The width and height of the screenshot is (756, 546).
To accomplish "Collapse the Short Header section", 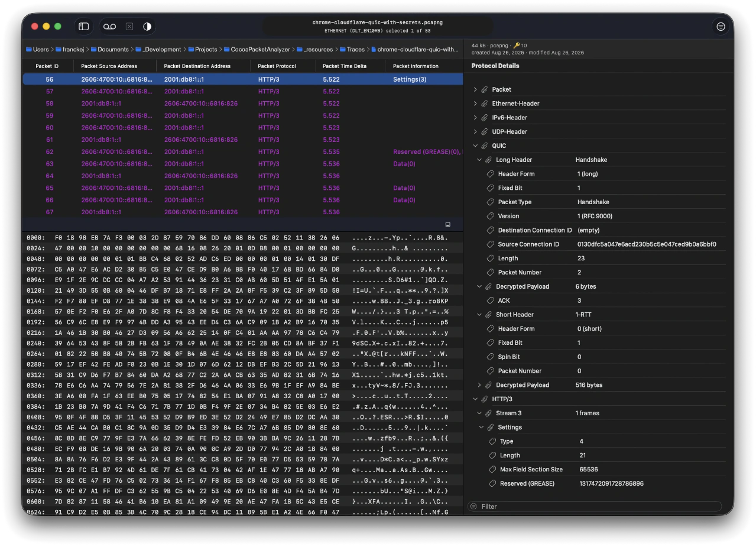I will pos(479,315).
